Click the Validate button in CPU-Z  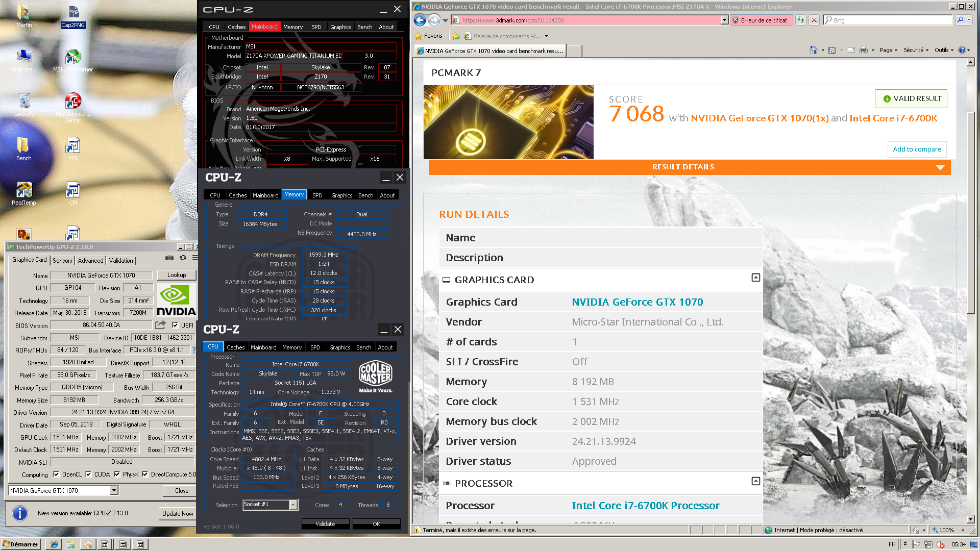(325, 524)
